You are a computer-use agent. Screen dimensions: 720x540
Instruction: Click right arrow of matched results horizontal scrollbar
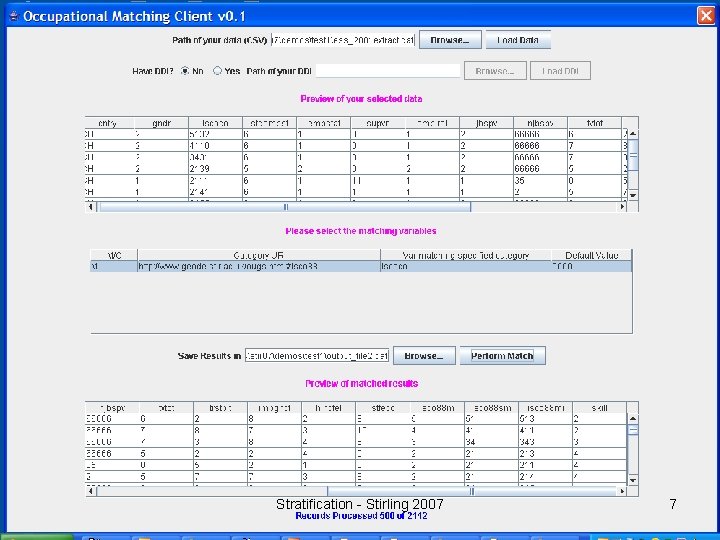(x=622, y=491)
